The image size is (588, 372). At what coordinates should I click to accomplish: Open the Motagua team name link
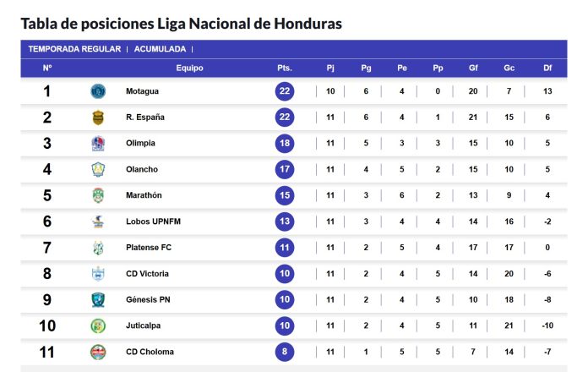coord(142,91)
